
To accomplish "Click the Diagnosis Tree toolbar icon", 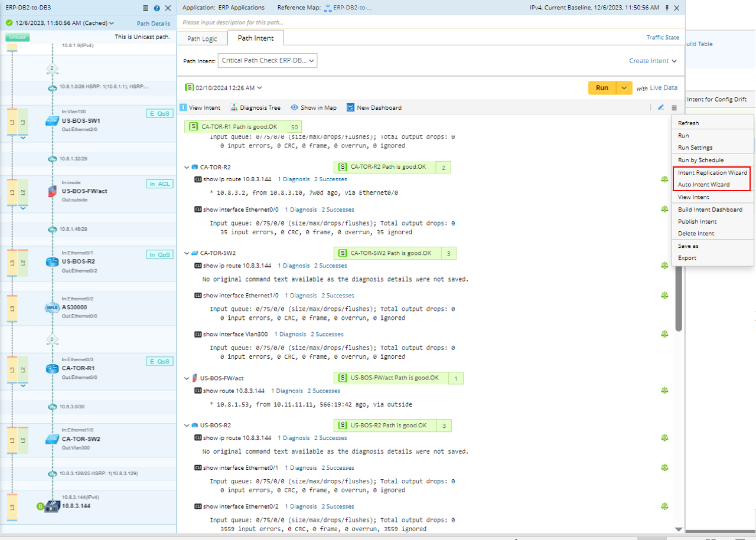I will click(x=234, y=107).
